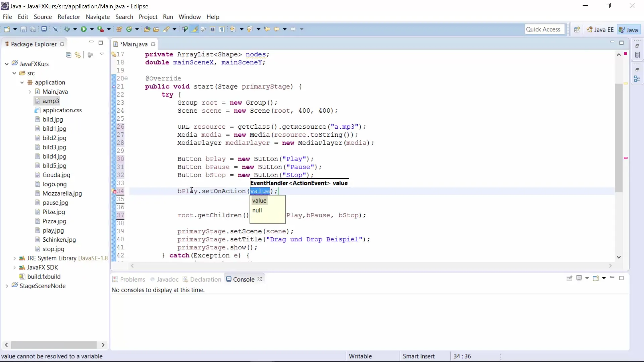The width and height of the screenshot is (644, 362).
Task: Click Package Explorer horizontal scrollbar
Action: point(54,345)
